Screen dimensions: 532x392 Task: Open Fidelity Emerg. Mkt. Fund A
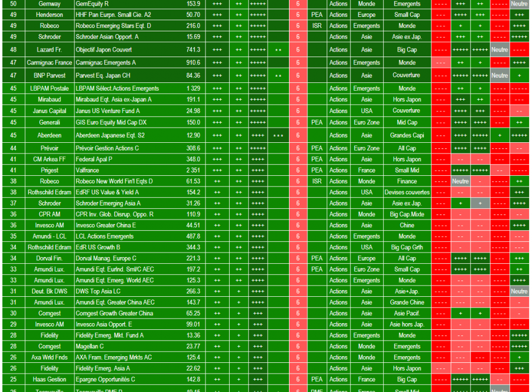[x=110, y=335]
